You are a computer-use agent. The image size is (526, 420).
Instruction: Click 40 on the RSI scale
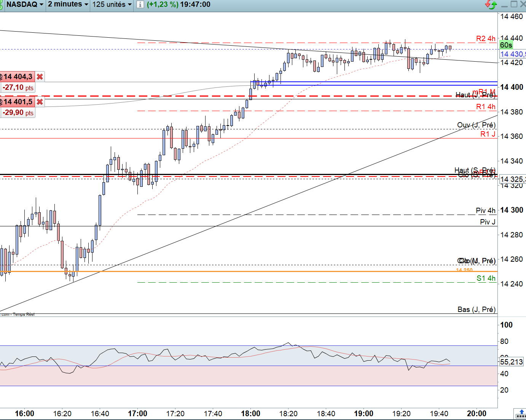coord(504,374)
